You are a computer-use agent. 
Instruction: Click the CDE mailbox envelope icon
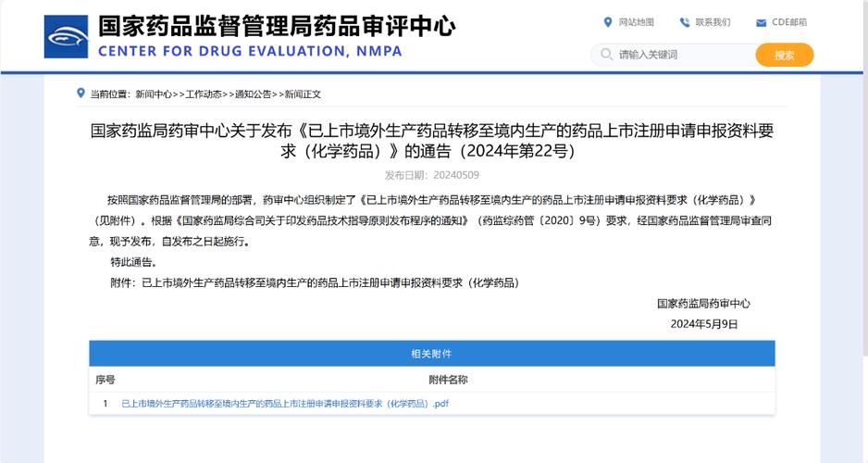762,23
